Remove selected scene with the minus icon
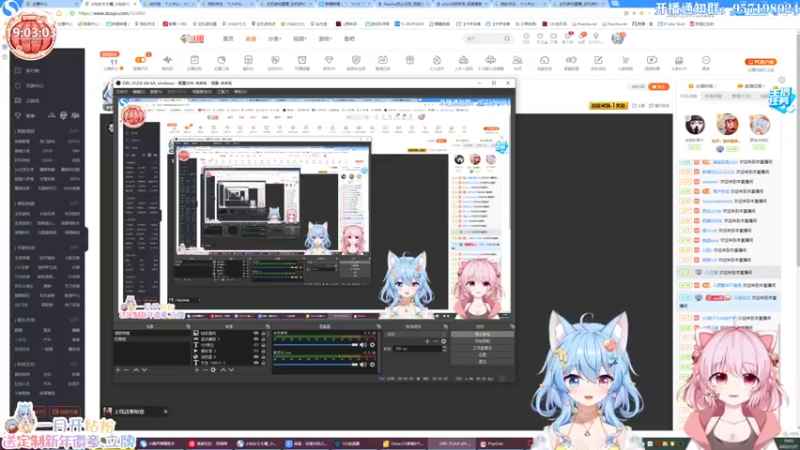The height and width of the screenshot is (450, 800). tap(127, 369)
